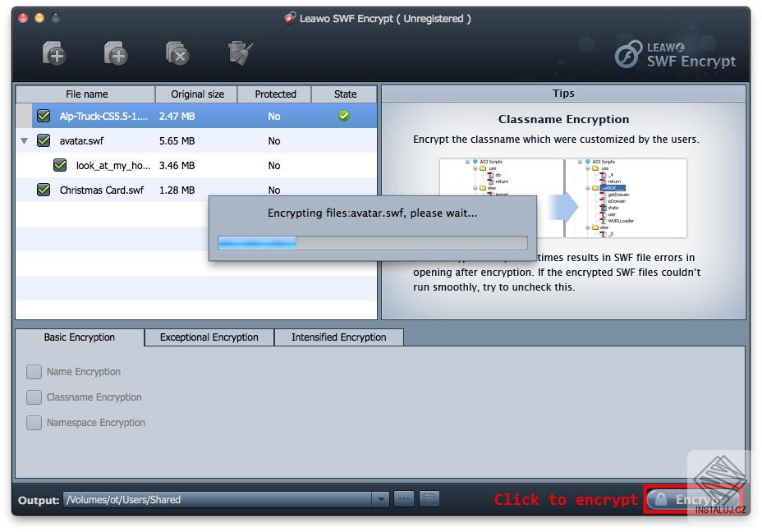
Task: Click the 2.47 MB size cell
Action: click(177, 116)
